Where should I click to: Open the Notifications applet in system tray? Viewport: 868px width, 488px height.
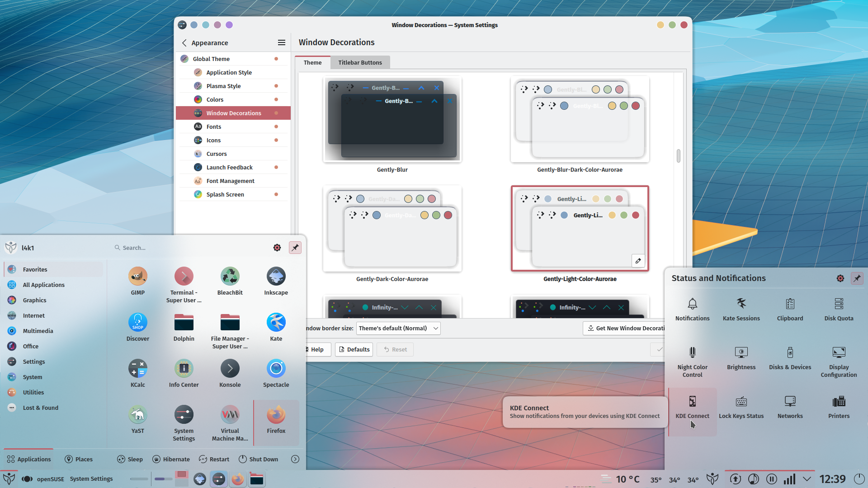(x=692, y=310)
